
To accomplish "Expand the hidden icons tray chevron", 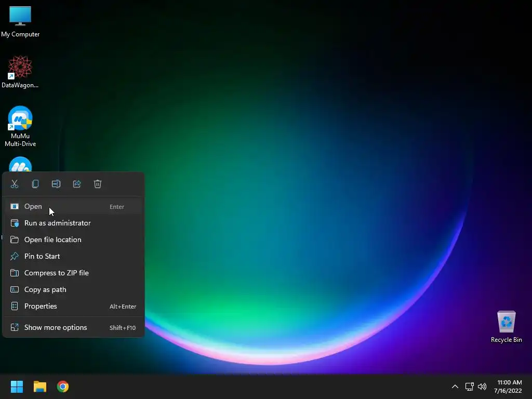I will pos(455,387).
